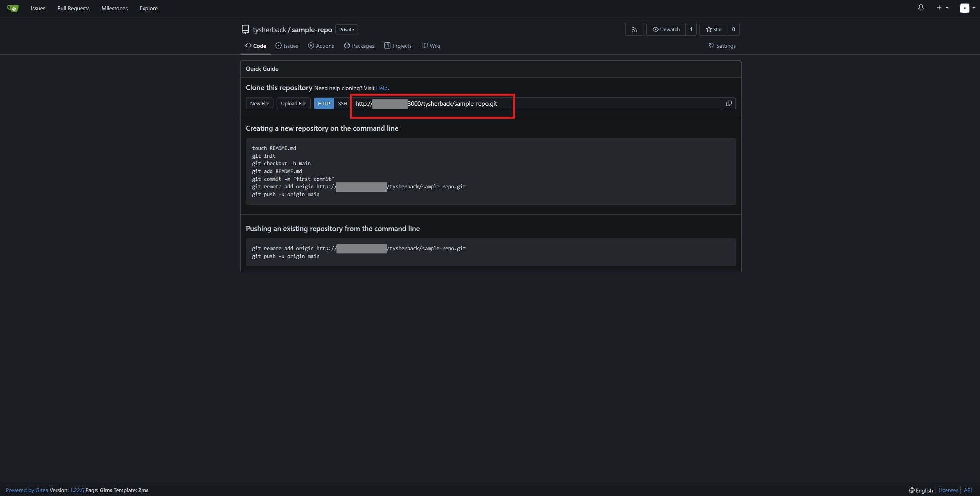Image resolution: width=980 pixels, height=496 pixels.
Task: Switch to the Actions tab
Action: pyautogui.click(x=325, y=45)
